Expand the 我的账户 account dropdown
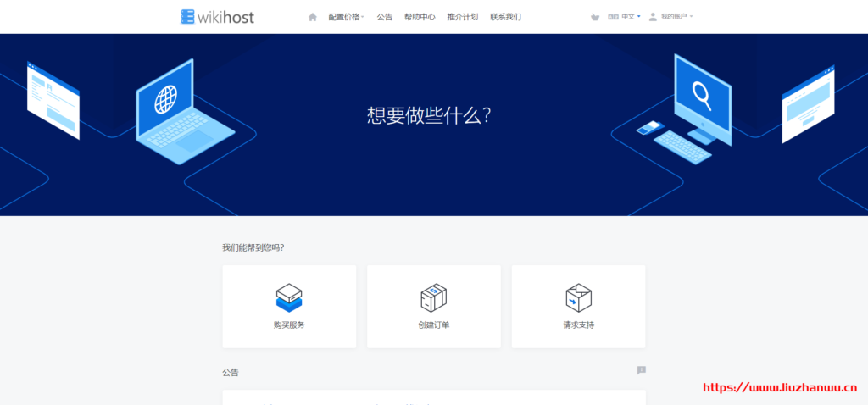 (676, 17)
